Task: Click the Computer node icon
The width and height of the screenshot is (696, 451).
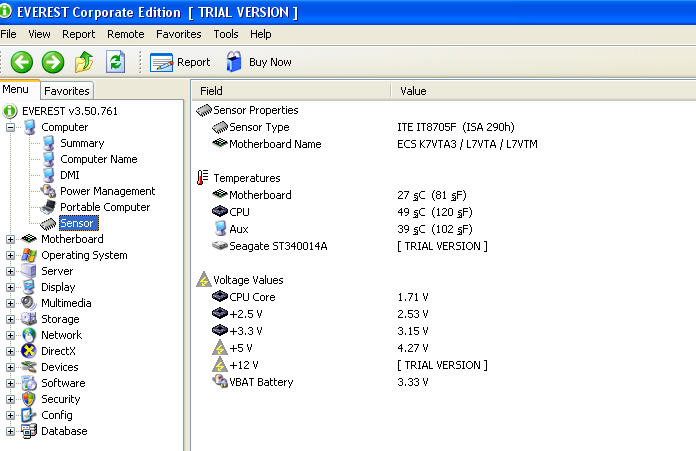Action: coord(30,127)
